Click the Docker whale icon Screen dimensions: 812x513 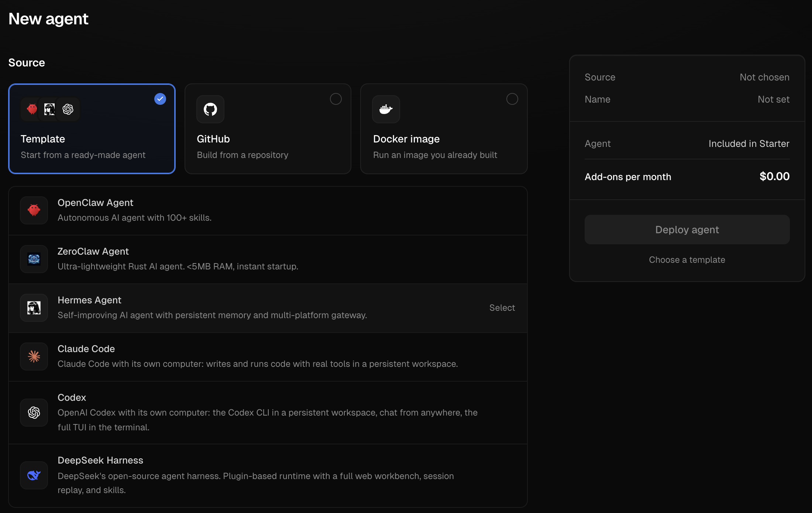386,109
